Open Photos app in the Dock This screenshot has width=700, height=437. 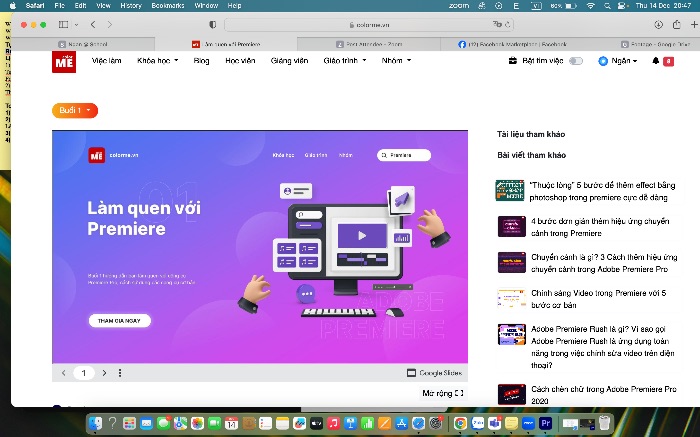(197, 422)
